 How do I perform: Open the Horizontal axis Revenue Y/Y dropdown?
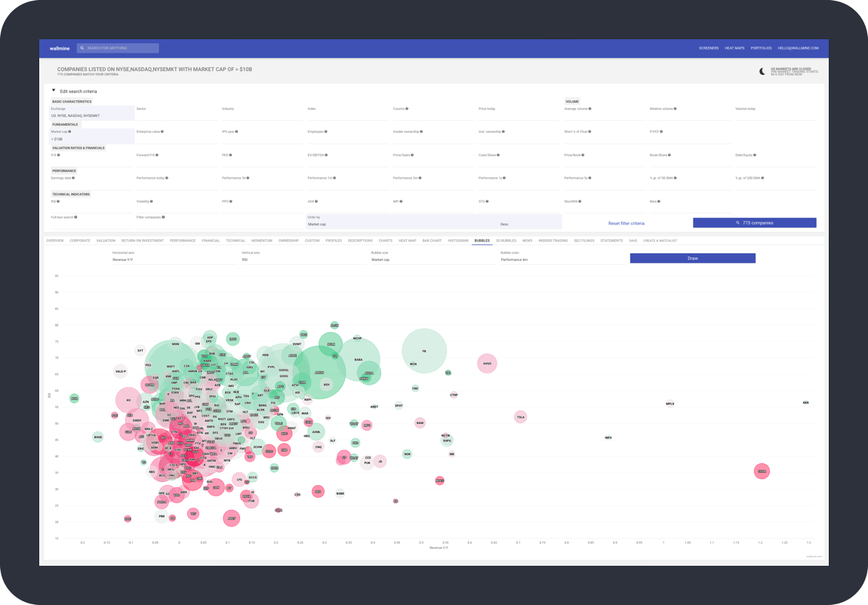(174, 256)
